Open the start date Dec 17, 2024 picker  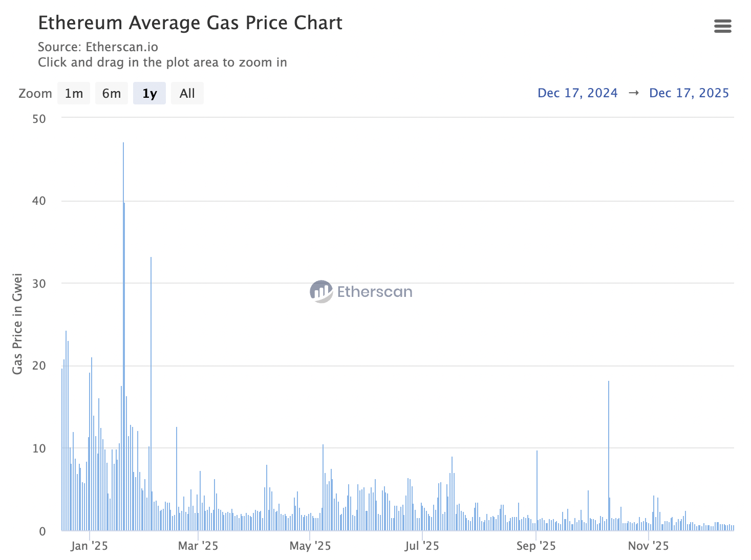point(577,93)
